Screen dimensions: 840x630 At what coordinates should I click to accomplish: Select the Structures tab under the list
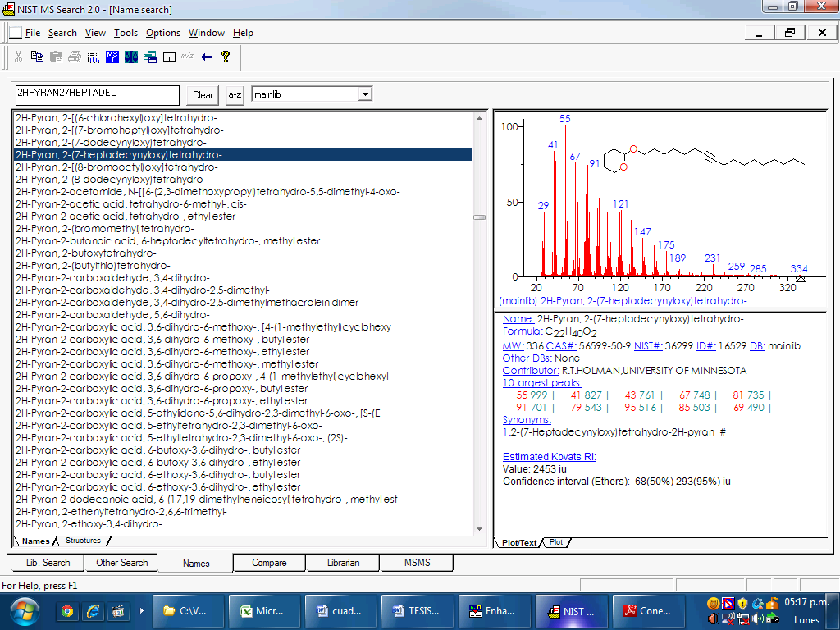(x=83, y=541)
